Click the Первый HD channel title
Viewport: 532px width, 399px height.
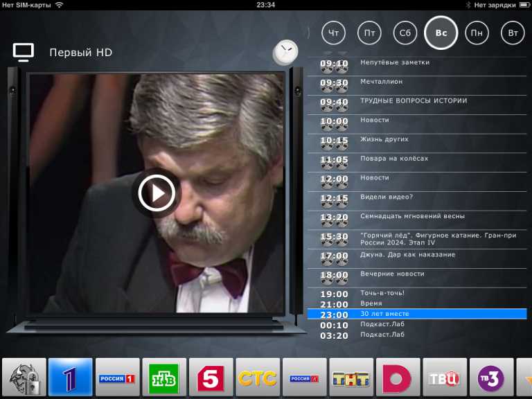(81, 52)
